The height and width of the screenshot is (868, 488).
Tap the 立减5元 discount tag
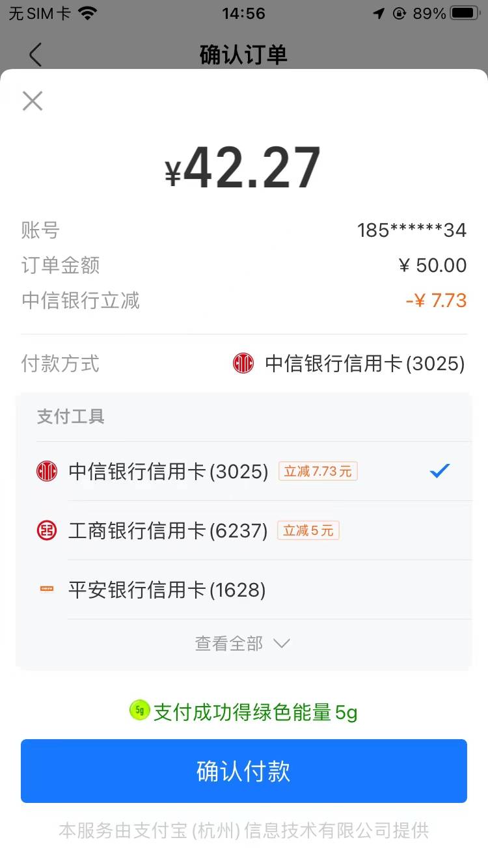[x=308, y=530]
